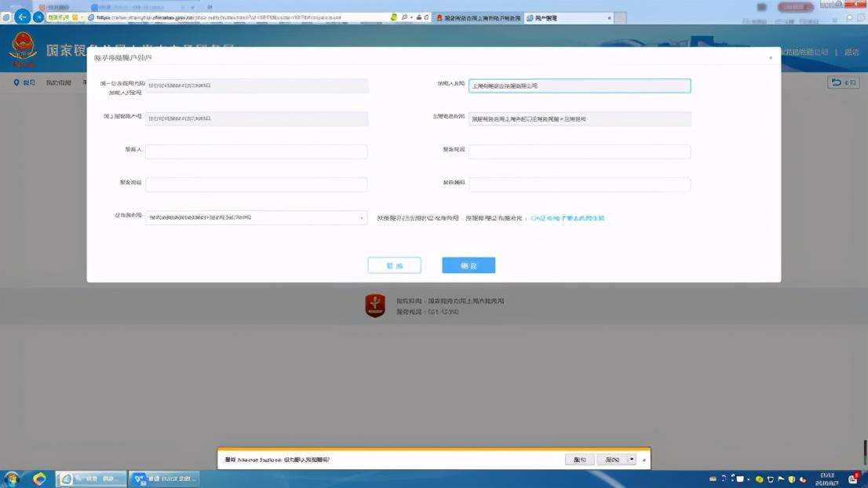
Task: Dismiss the Internet Explorer notification bar
Action: click(644, 460)
